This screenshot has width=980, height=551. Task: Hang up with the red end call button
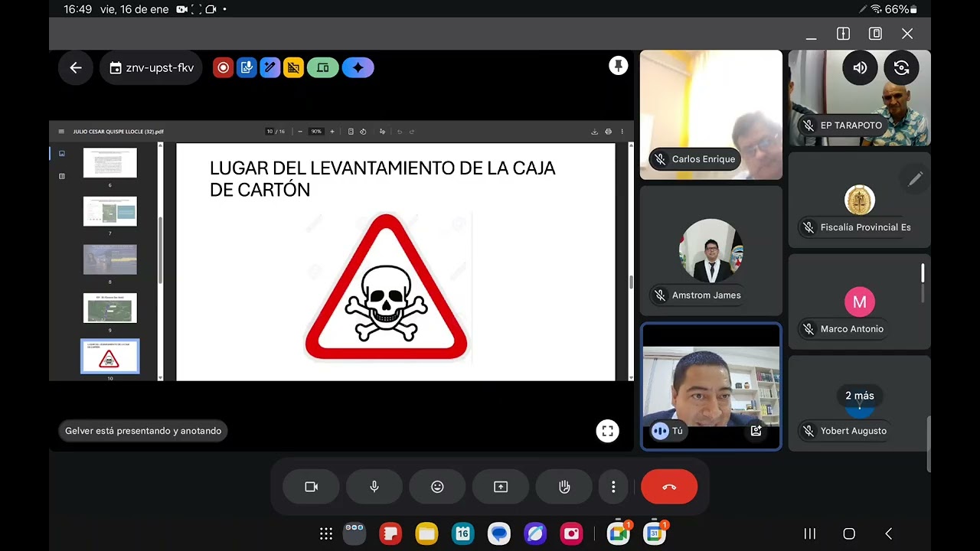click(x=669, y=487)
